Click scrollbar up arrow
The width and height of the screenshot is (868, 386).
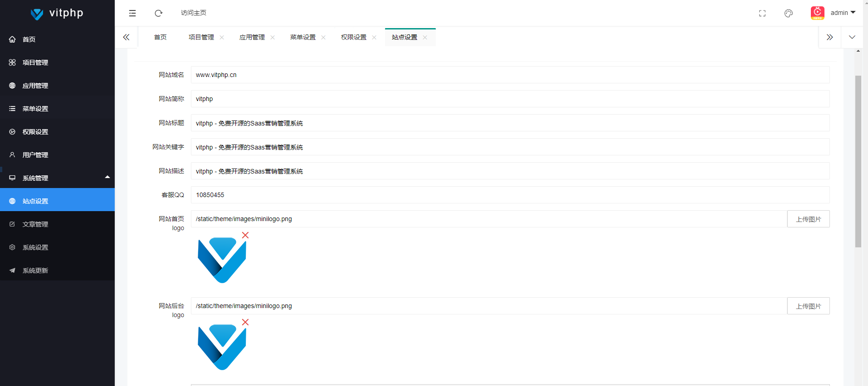[x=858, y=51]
